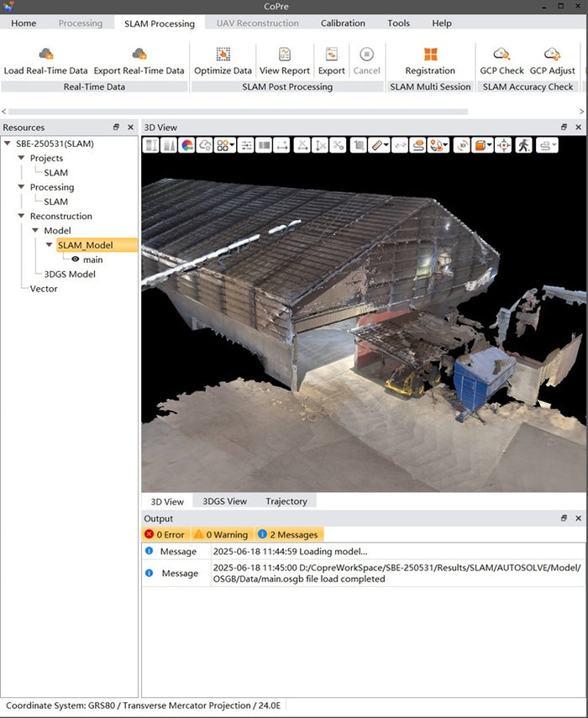Image resolution: width=588 pixels, height=718 pixels.
Task: Click the crop tool in 3D View toolbar
Action: click(359, 145)
